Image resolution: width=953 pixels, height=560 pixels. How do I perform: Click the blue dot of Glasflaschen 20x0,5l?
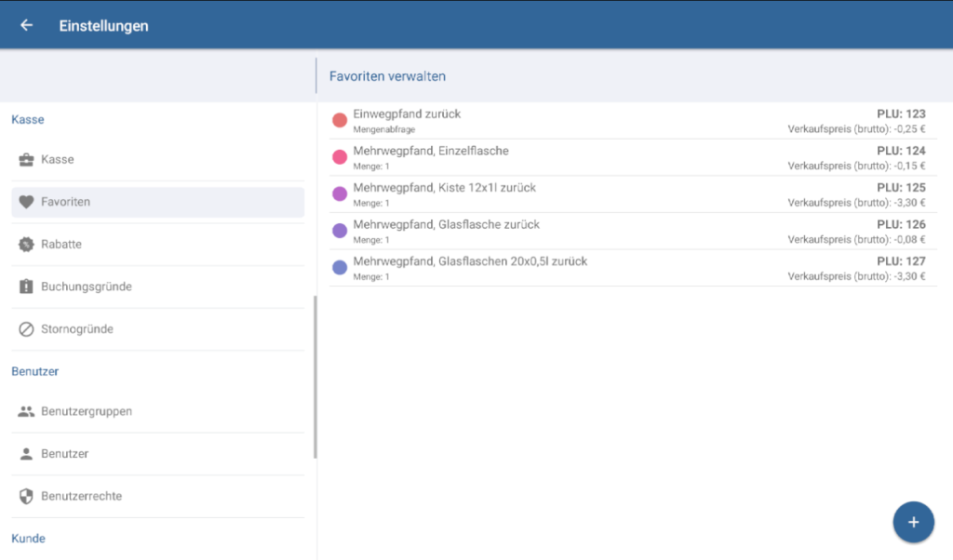click(340, 268)
